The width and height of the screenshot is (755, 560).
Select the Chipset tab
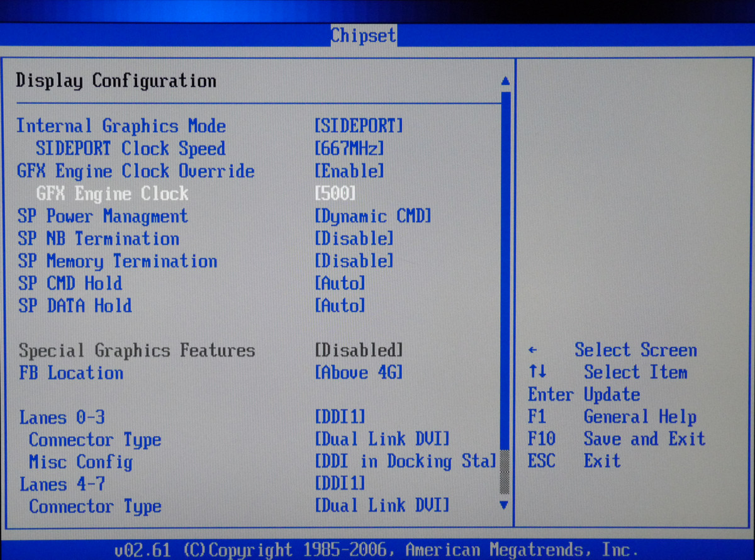point(364,35)
